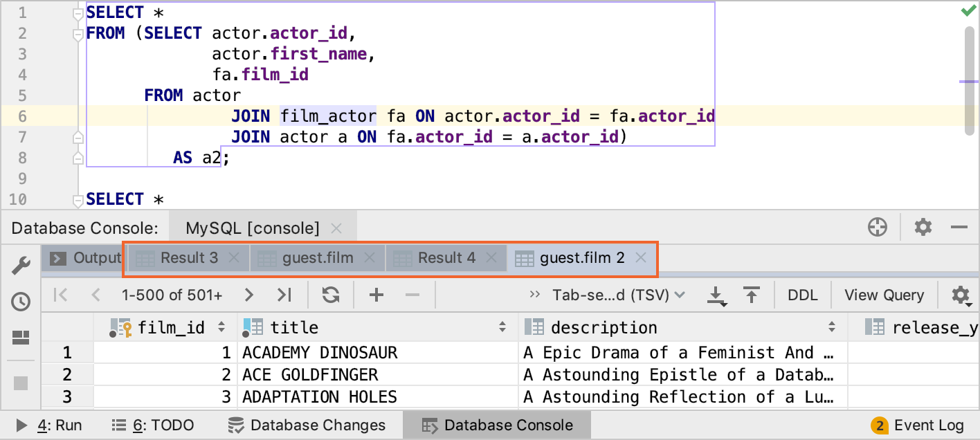
Task: Close the guest.film 2 tab
Action: pyautogui.click(x=641, y=258)
